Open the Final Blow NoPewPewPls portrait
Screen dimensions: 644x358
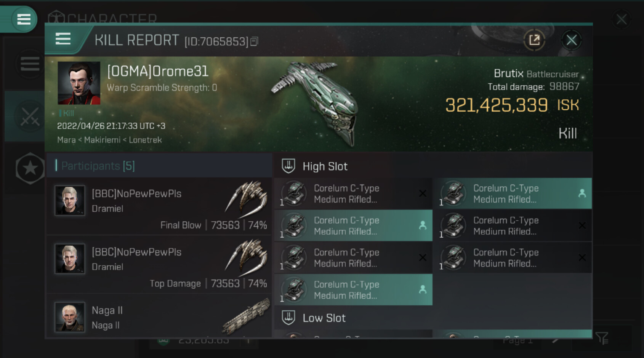[70, 200]
